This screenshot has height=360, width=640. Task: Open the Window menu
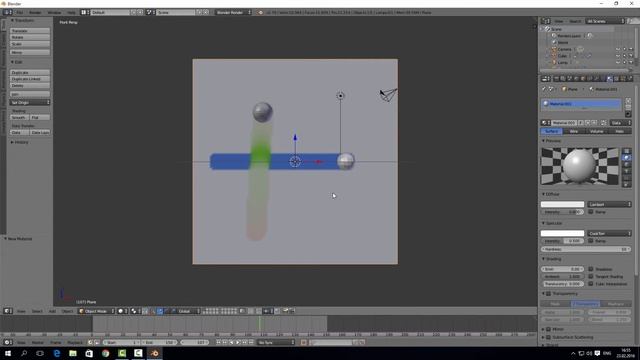click(54, 13)
